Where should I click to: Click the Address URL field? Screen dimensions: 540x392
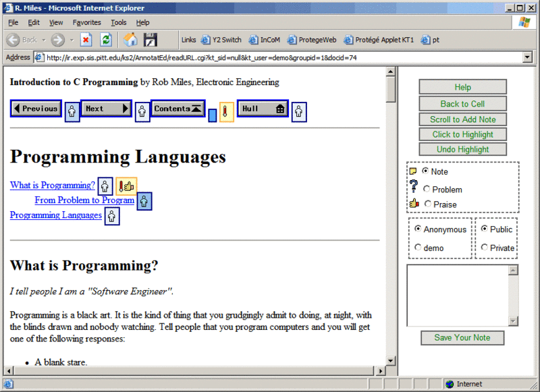pyautogui.click(x=279, y=57)
